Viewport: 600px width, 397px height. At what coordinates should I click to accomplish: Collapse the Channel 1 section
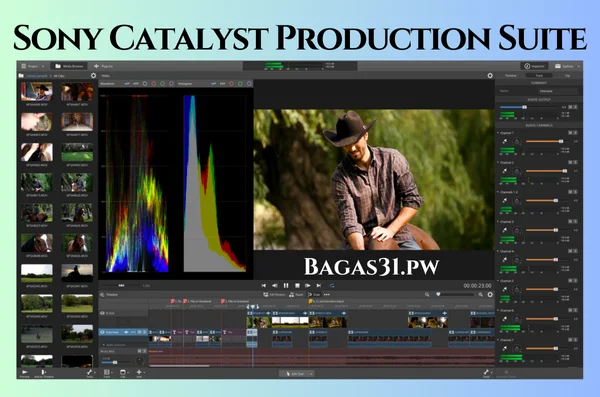tap(497, 133)
